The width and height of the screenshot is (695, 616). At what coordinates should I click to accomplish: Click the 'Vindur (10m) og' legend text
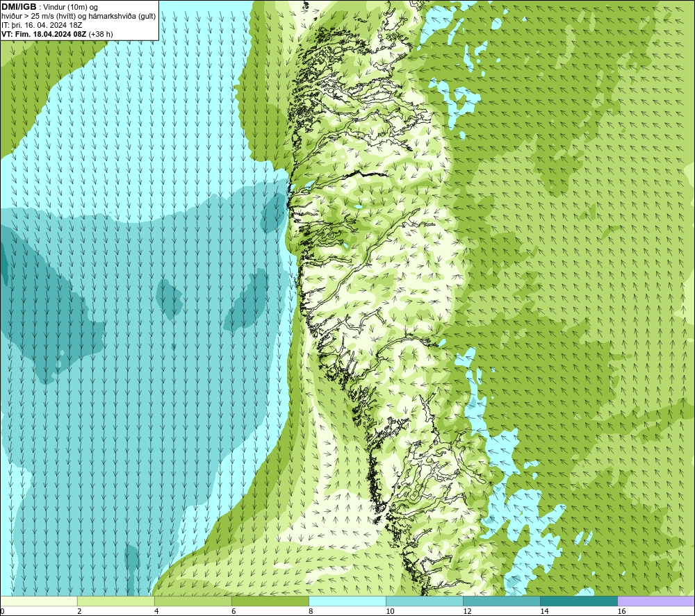click(x=71, y=8)
